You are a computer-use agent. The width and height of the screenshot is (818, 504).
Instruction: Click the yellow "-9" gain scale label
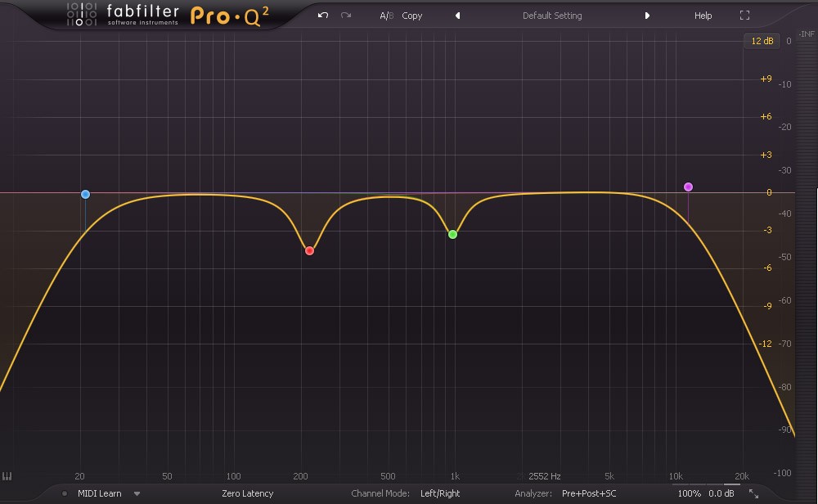[767, 306]
